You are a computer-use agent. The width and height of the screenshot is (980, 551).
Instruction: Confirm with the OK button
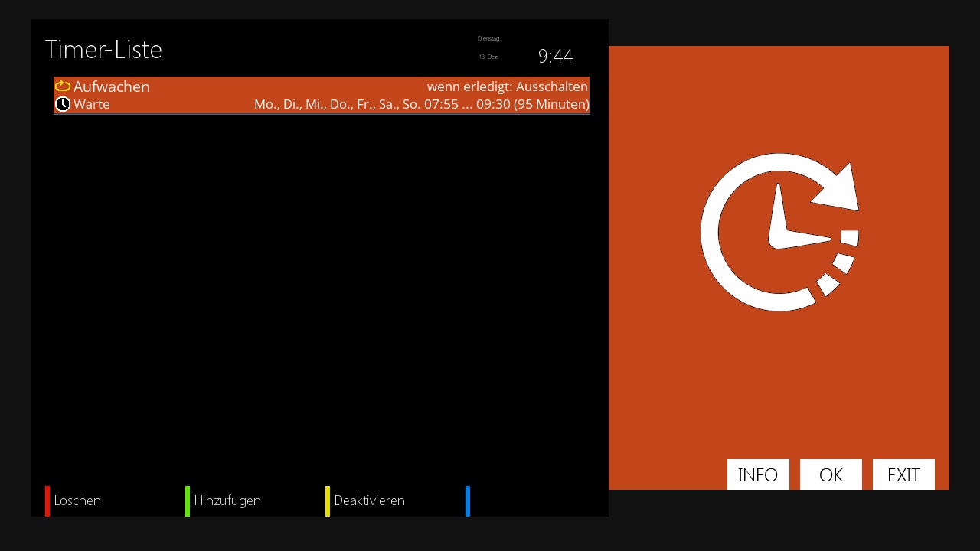pos(831,474)
